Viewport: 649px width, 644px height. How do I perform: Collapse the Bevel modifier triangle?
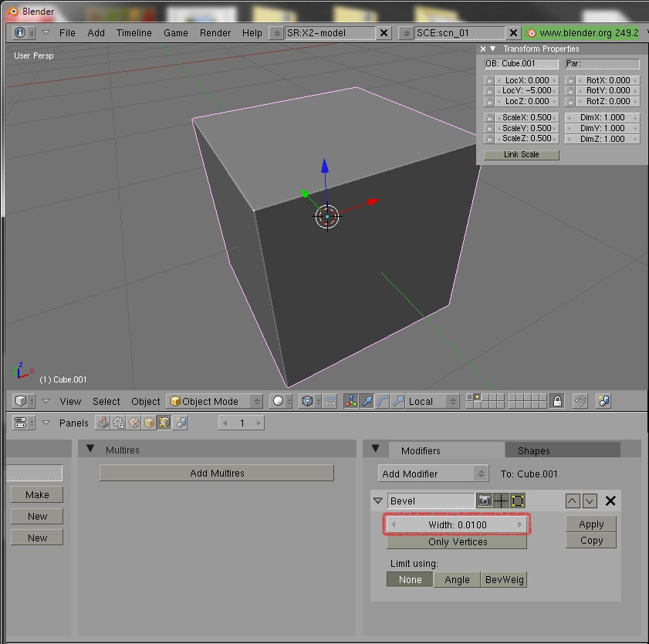(x=377, y=501)
